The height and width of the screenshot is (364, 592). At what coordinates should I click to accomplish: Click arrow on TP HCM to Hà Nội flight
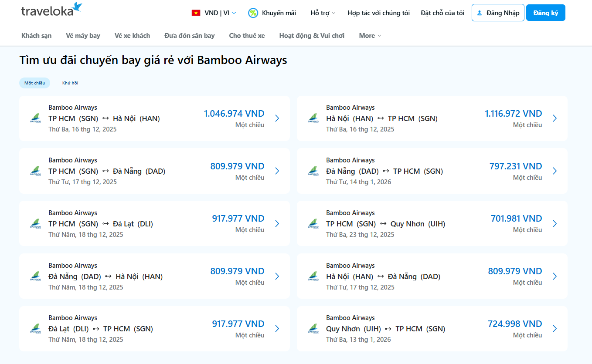277,118
